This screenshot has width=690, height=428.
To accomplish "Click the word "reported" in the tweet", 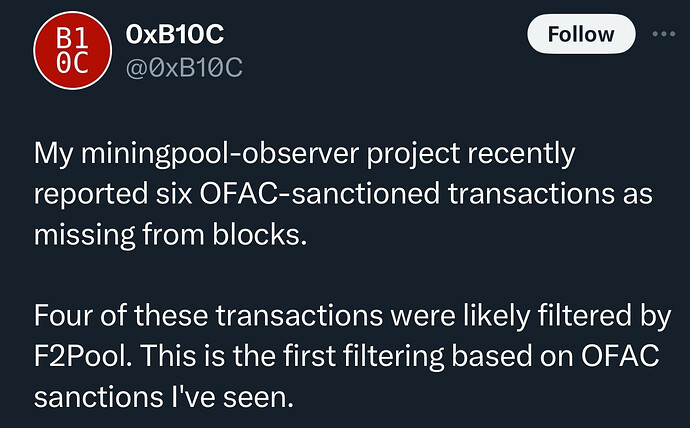I will tap(86, 193).
